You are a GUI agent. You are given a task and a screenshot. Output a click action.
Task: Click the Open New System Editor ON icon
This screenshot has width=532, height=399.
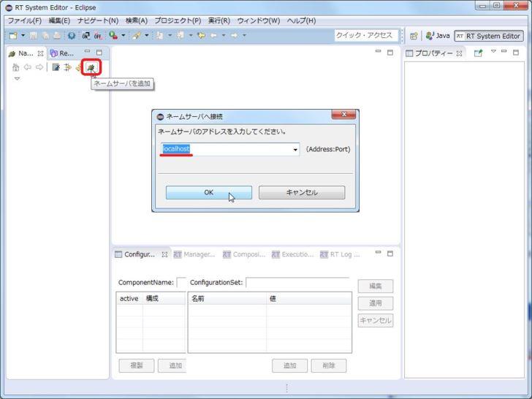pyautogui.click(x=85, y=35)
